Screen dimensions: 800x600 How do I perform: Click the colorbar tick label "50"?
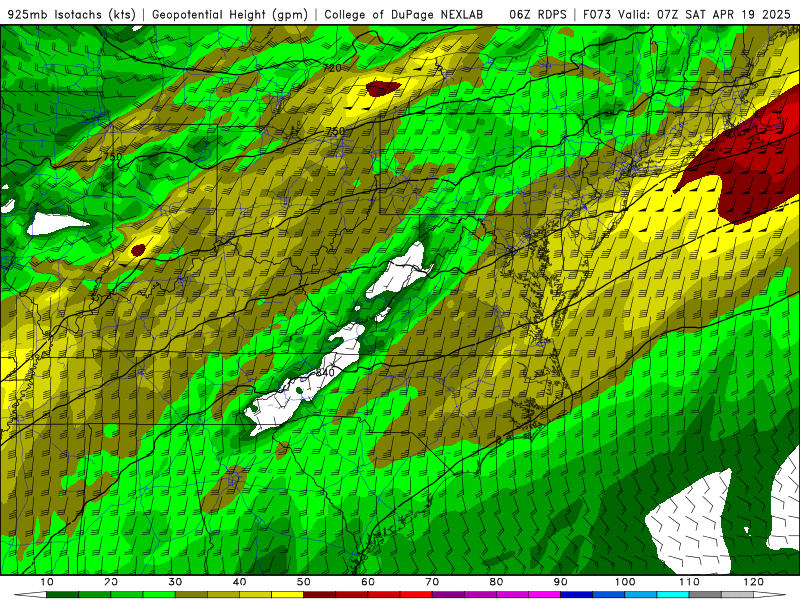[304, 582]
